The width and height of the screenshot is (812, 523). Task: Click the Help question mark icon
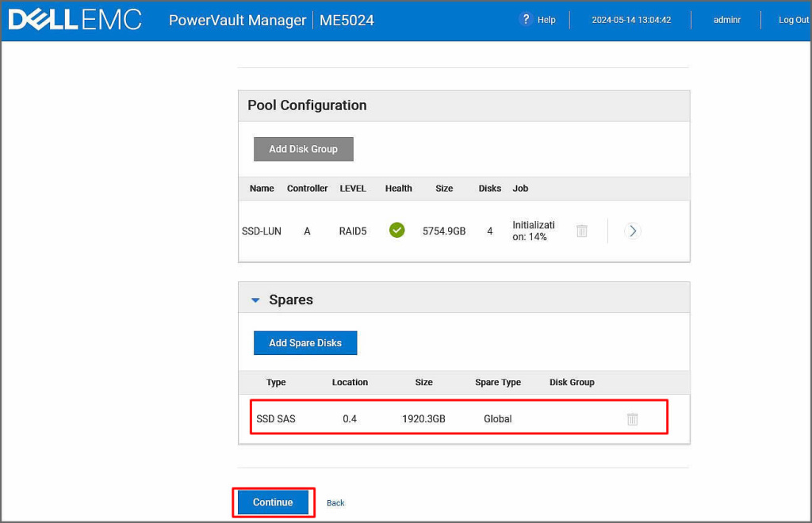click(x=525, y=19)
